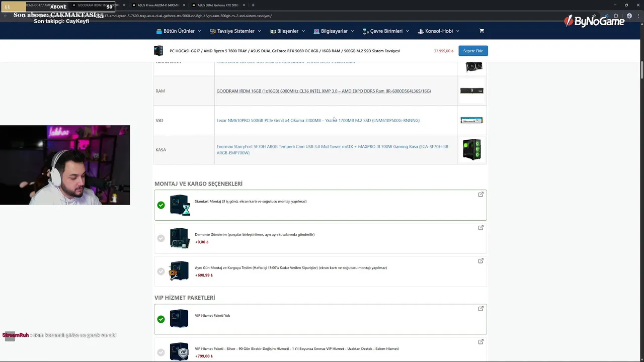Viewport: 644px width, 362px height.
Task: Open details icon for VIP Silver package
Action: 481,341
